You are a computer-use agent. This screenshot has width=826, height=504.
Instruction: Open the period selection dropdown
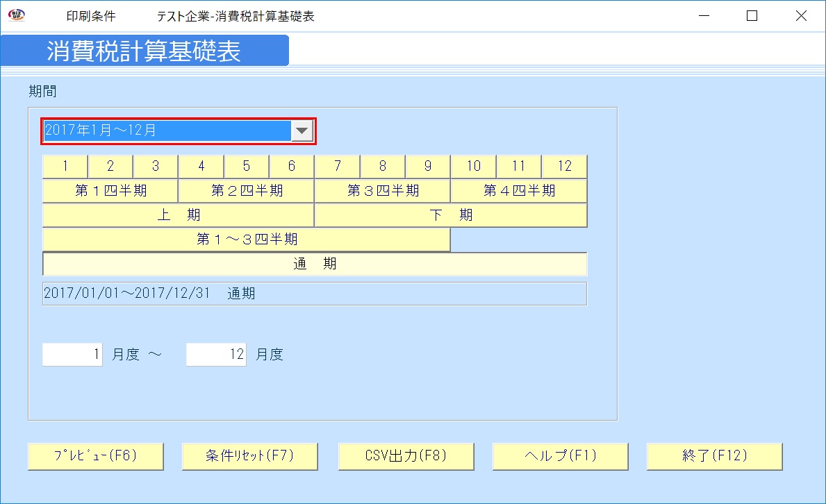click(x=302, y=130)
